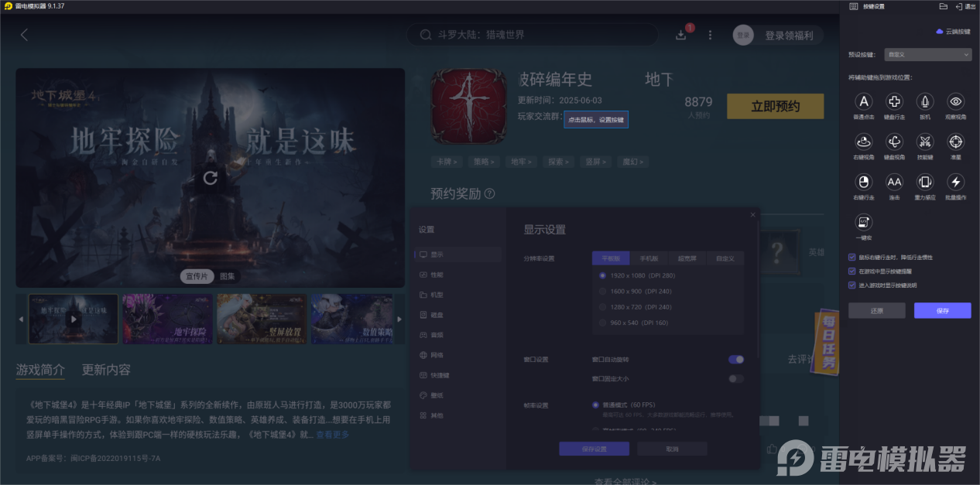The height and width of the screenshot is (485, 980).
Task: Select the 重力感应 gravity sensor icon
Action: tap(925, 183)
